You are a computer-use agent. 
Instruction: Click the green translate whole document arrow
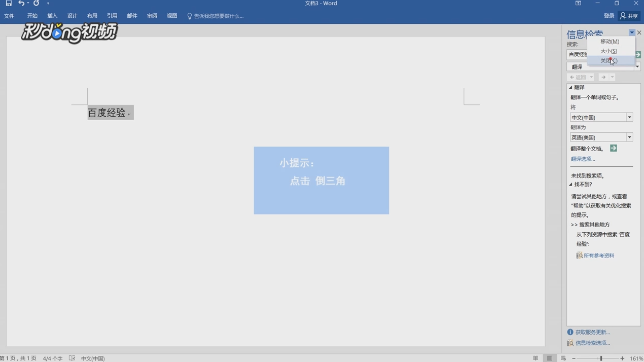tap(613, 148)
